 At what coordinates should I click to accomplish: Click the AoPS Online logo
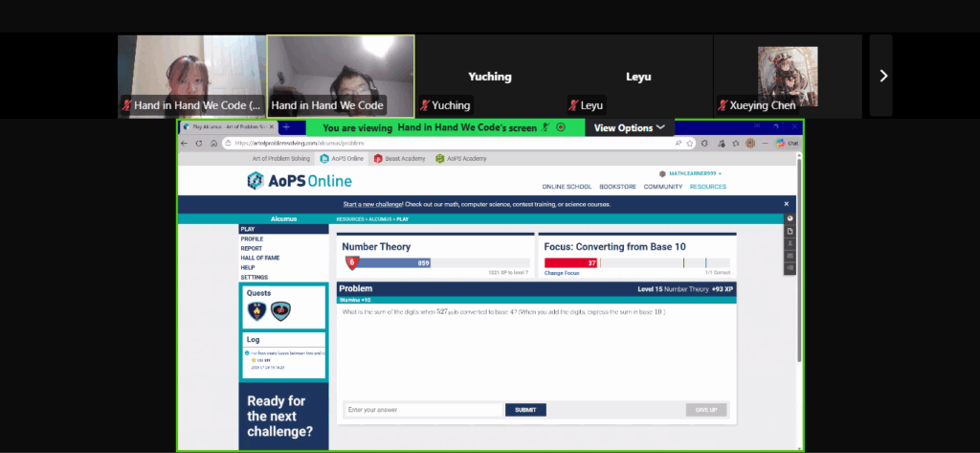300,181
